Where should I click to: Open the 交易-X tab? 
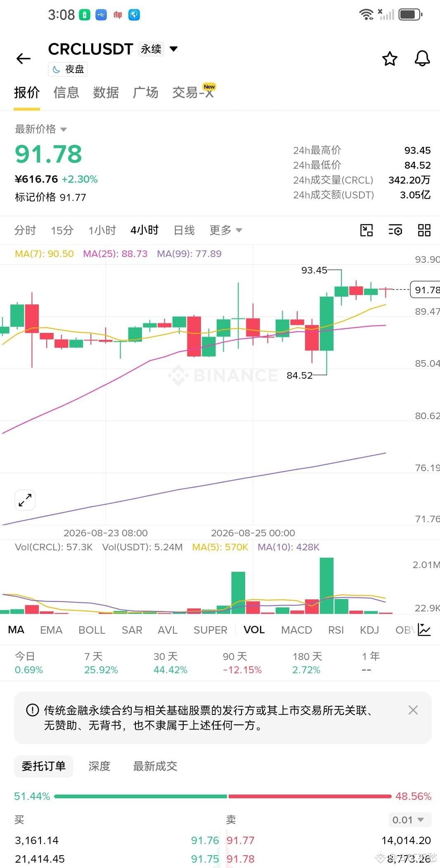point(193,93)
